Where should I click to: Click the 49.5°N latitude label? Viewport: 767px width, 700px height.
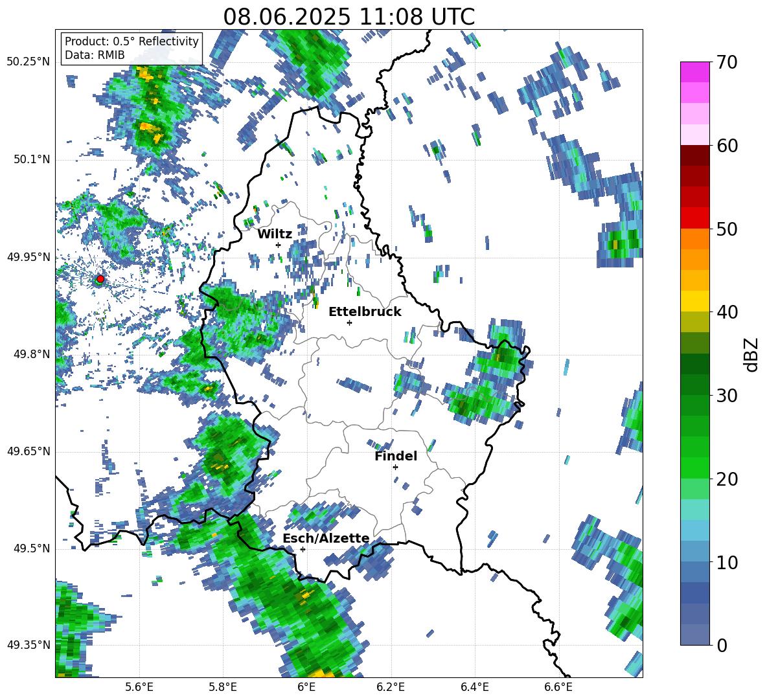tap(31, 548)
